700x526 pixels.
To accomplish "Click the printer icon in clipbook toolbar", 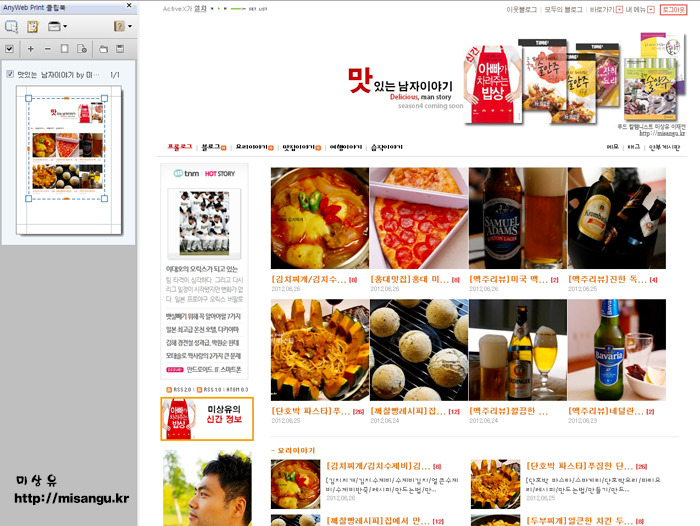I will (x=54, y=27).
